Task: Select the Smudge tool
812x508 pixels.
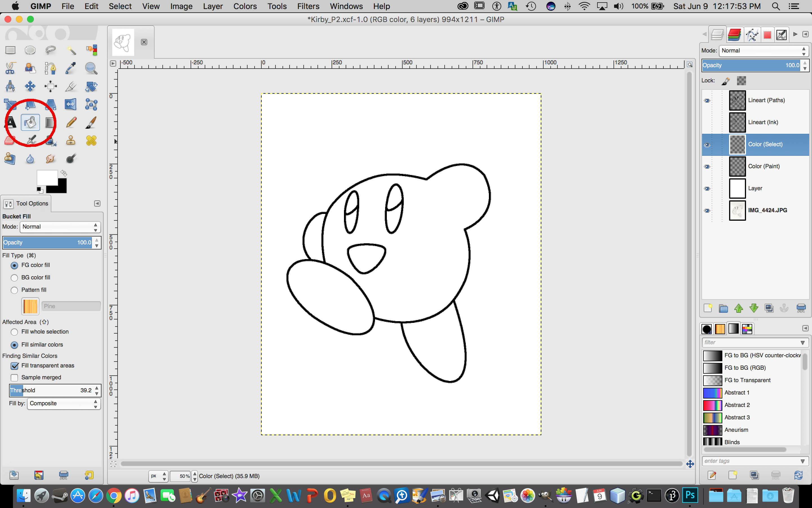Action: tap(50, 159)
